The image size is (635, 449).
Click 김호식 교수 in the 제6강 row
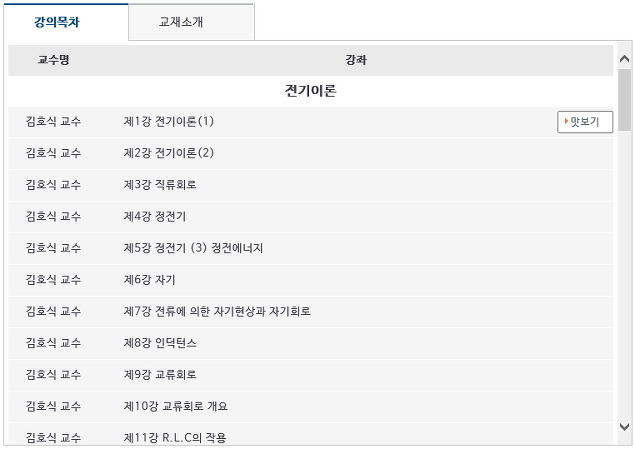pyautogui.click(x=53, y=279)
